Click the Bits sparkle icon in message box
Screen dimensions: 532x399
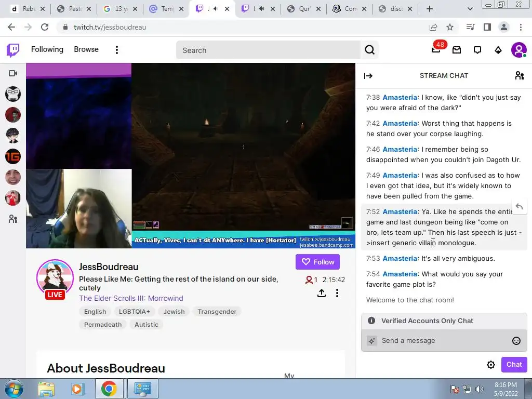tap(372, 341)
